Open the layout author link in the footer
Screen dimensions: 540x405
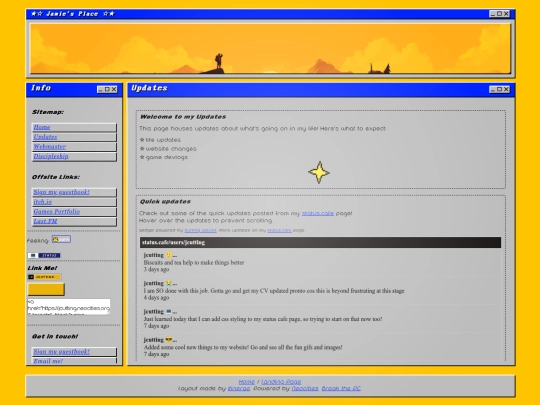[x=239, y=388]
